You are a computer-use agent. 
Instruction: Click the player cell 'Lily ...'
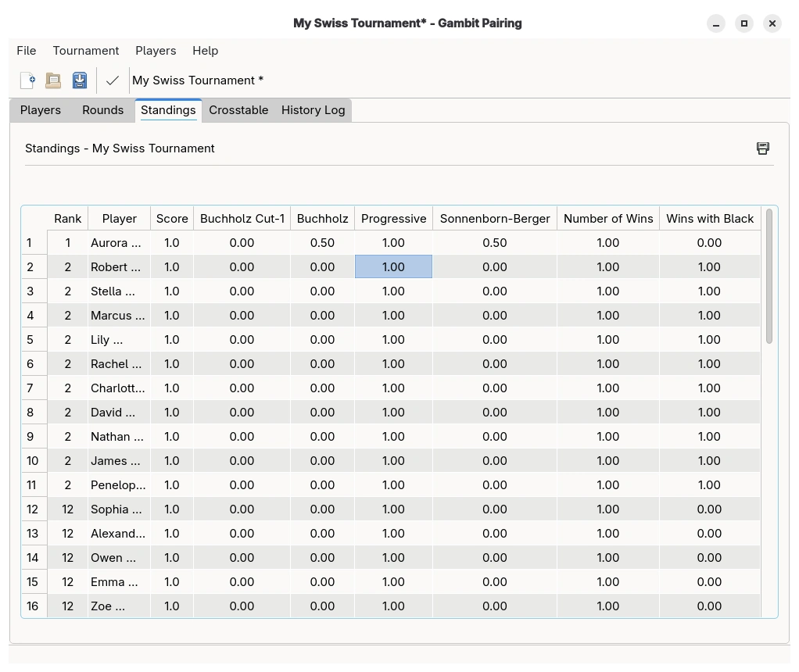[x=120, y=339]
